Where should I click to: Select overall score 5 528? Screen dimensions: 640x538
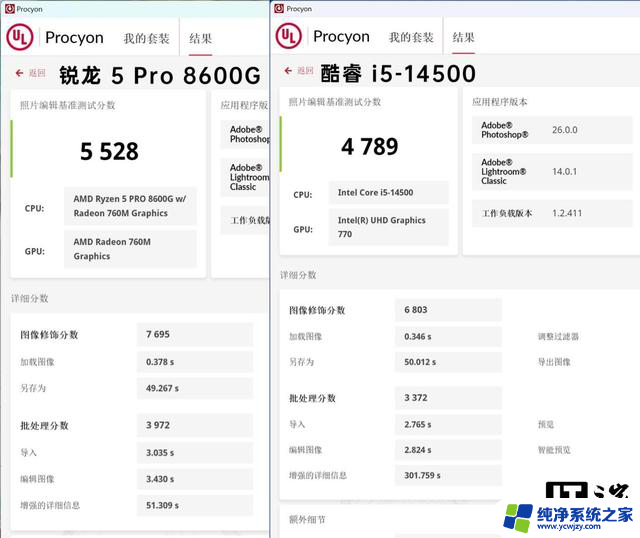pyautogui.click(x=109, y=151)
